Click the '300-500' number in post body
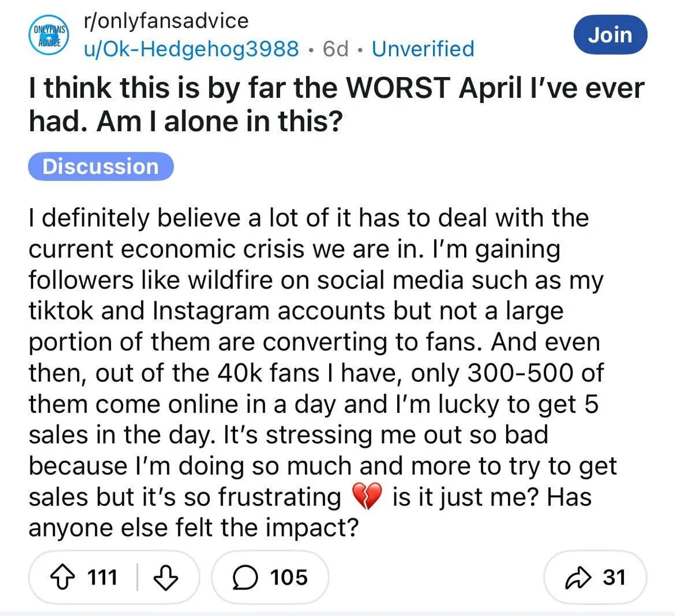675x616 pixels. [521, 373]
